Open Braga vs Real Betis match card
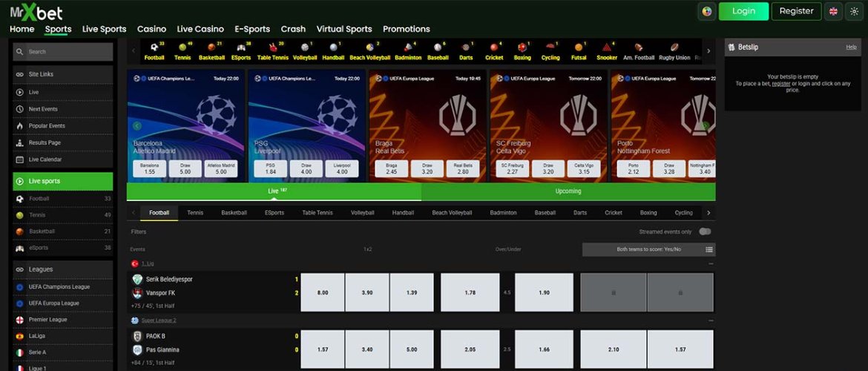868x371 pixels. [427, 126]
